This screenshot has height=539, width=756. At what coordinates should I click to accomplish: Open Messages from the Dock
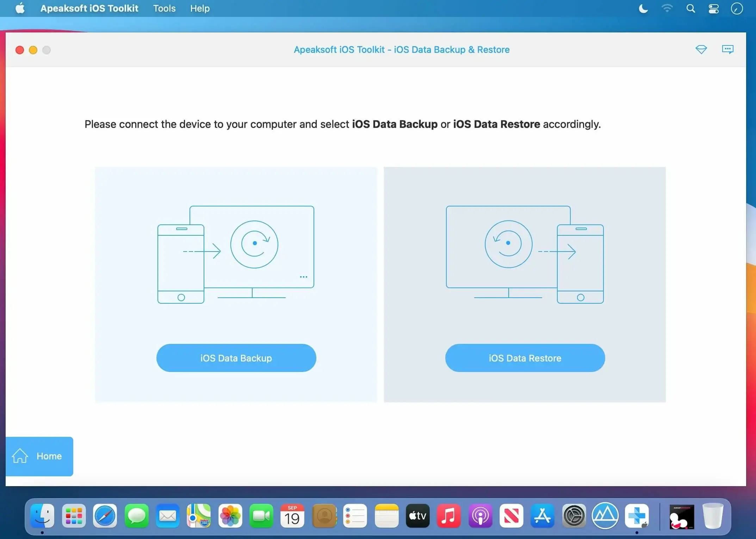[136, 516]
